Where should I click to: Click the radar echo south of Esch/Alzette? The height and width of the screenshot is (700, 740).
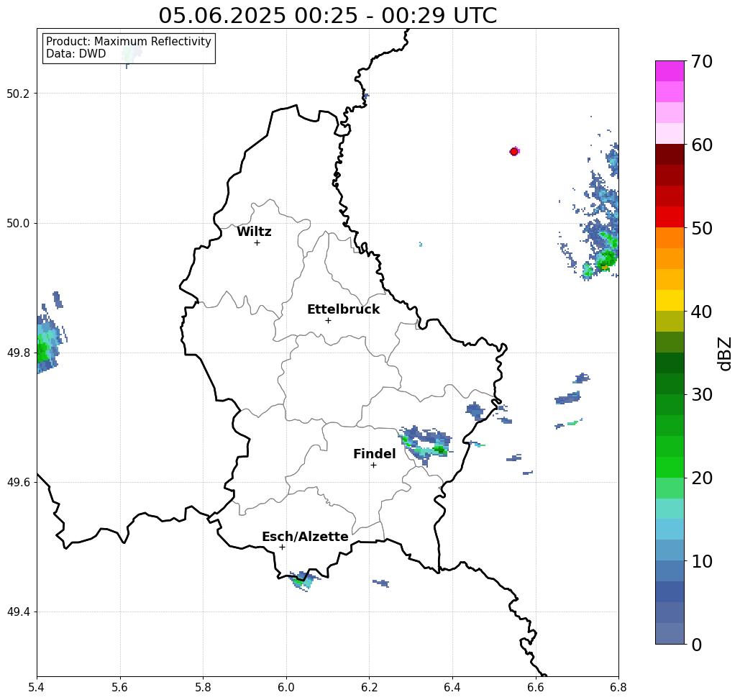pyautogui.click(x=303, y=581)
